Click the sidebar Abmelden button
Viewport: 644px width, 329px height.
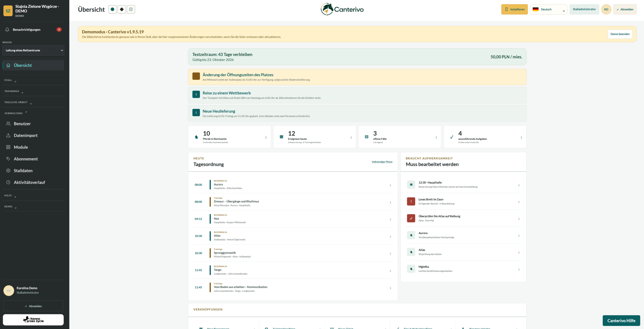[x=33, y=306]
